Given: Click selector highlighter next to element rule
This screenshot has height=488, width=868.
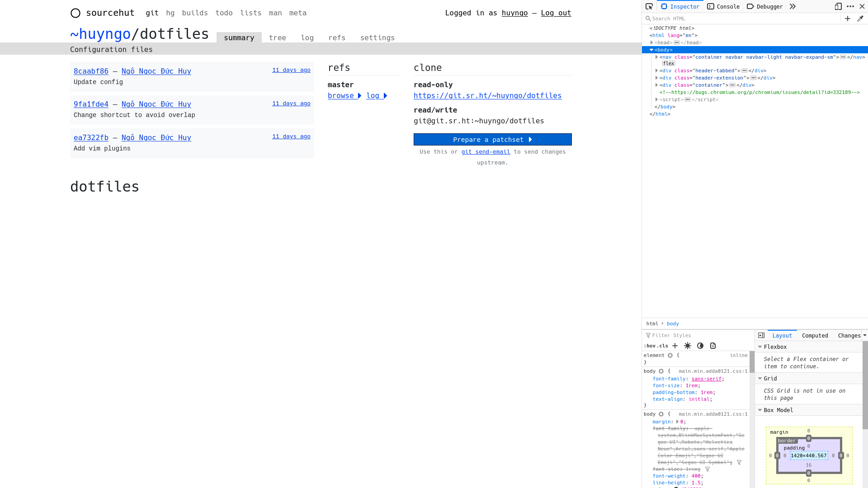Looking at the screenshot, I should [670, 356].
